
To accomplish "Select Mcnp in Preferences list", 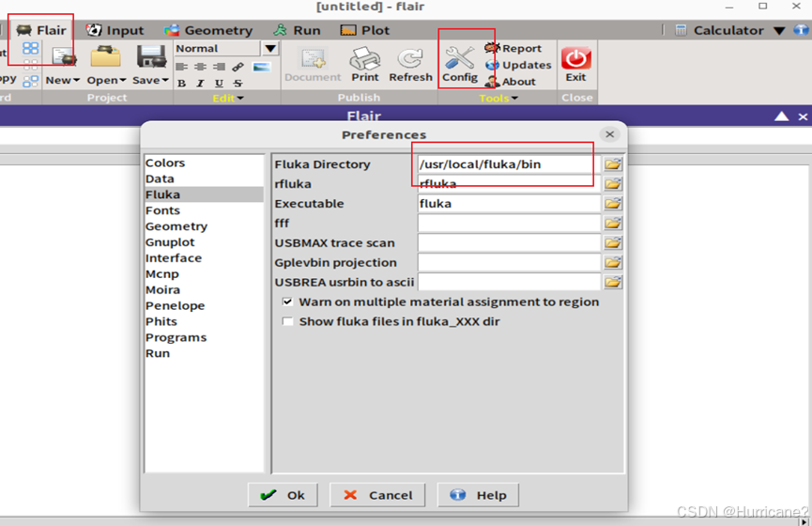I will point(204,274).
